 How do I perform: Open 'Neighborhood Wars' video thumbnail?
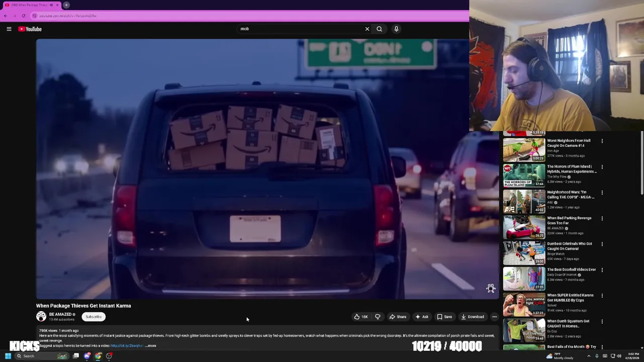524,201
